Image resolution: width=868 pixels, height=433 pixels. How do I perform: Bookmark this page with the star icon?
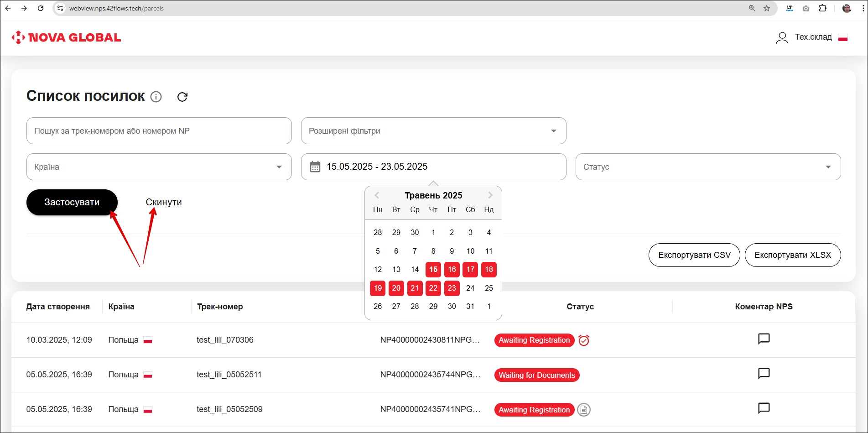(767, 8)
